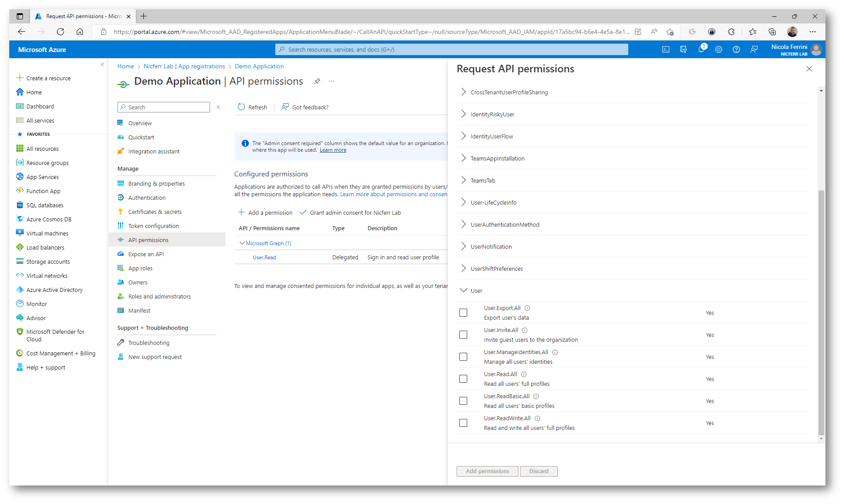Go to Expose an API menu item
The image size is (844, 504).
click(x=146, y=254)
